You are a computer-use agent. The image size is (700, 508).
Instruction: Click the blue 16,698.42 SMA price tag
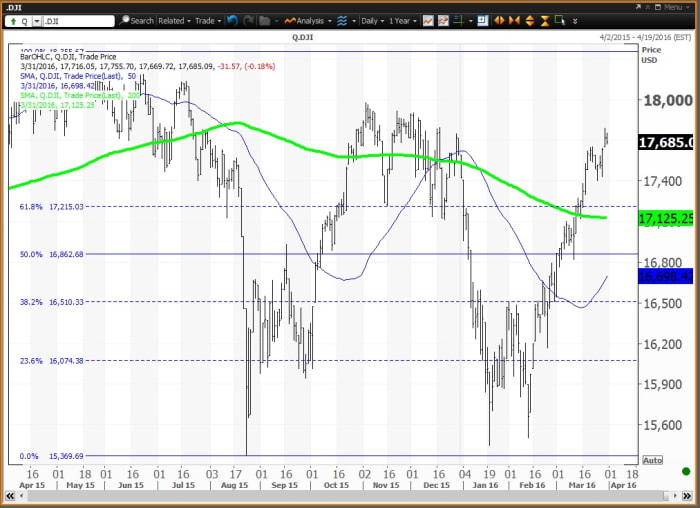pyautogui.click(x=666, y=276)
